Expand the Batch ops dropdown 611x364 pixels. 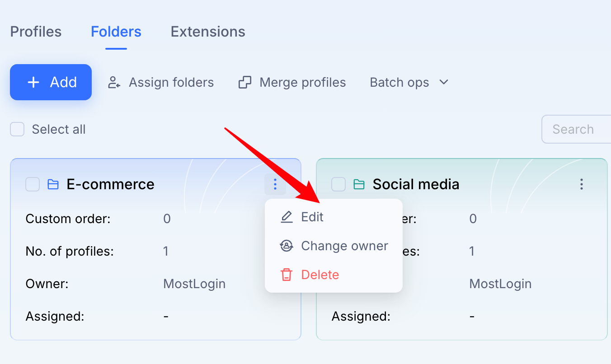point(409,83)
